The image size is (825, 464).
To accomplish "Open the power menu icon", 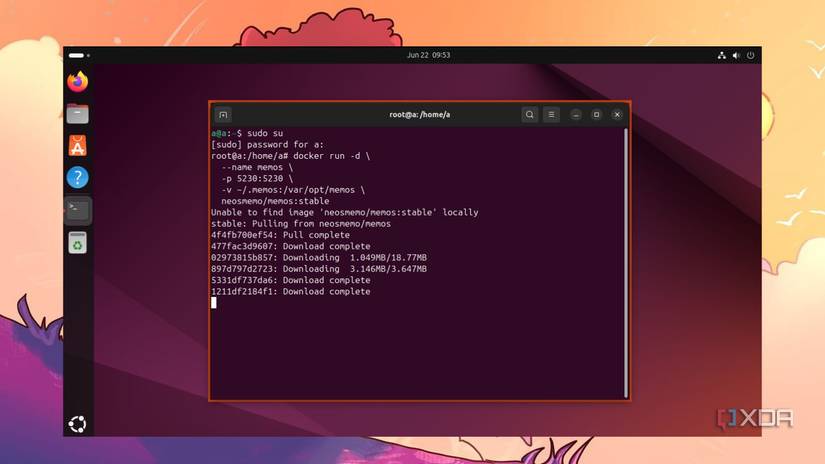I will click(x=751, y=55).
